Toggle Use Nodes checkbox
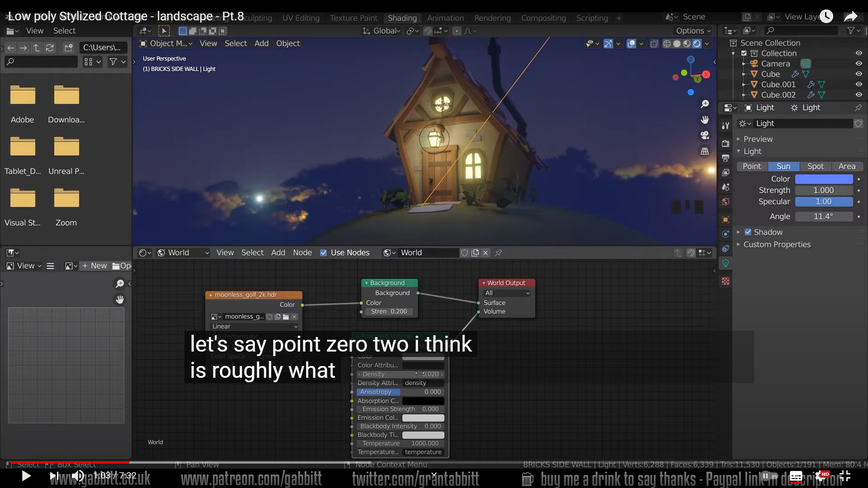This screenshot has width=868, height=488. (x=323, y=253)
